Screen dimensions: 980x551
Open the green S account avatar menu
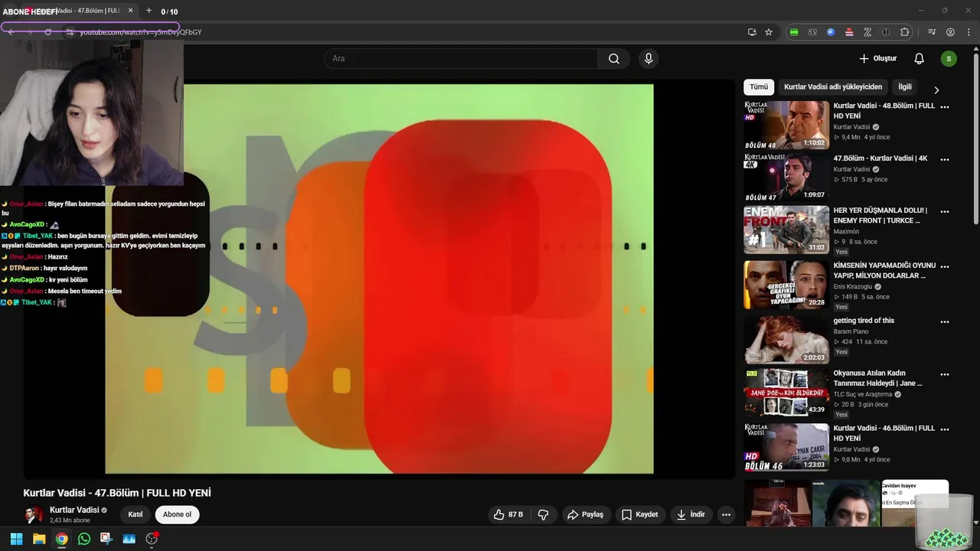[x=949, y=59]
